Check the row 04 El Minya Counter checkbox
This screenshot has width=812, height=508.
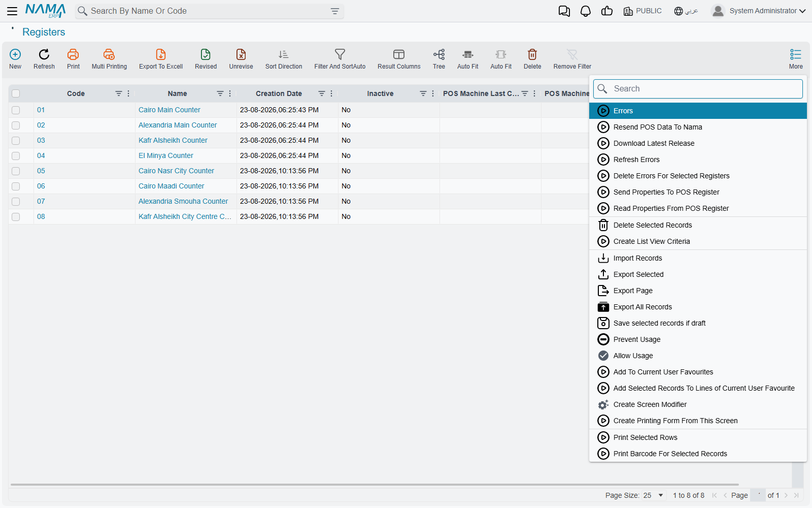(x=16, y=156)
